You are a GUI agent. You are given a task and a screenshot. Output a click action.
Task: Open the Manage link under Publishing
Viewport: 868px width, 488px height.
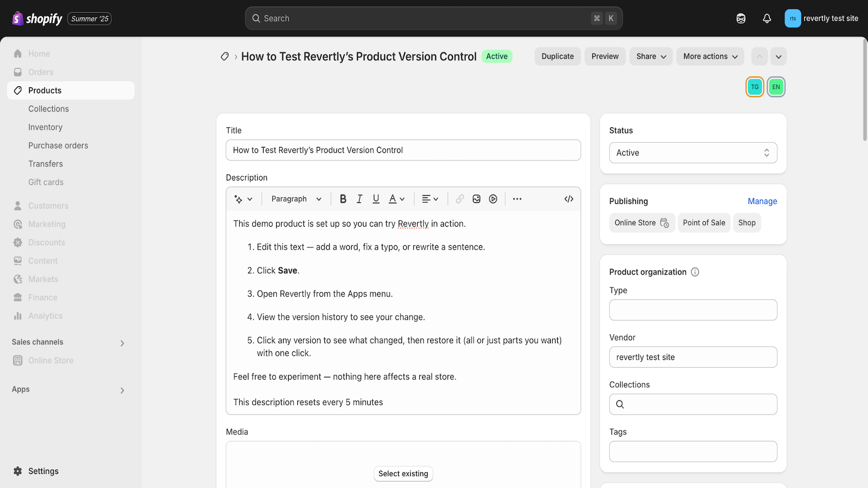(762, 201)
